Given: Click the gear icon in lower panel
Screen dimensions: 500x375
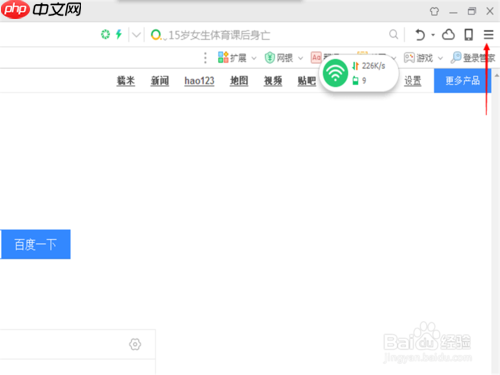Looking at the screenshot, I should [x=135, y=344].
